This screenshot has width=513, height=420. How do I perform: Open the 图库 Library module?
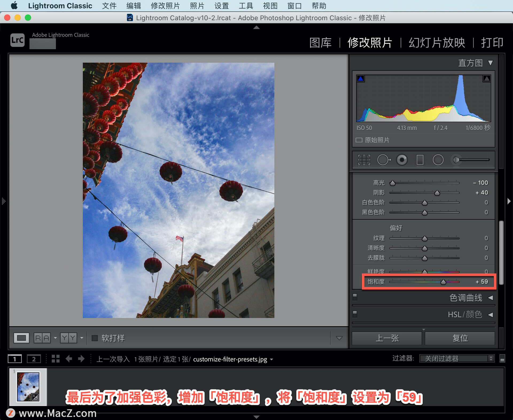320,43
